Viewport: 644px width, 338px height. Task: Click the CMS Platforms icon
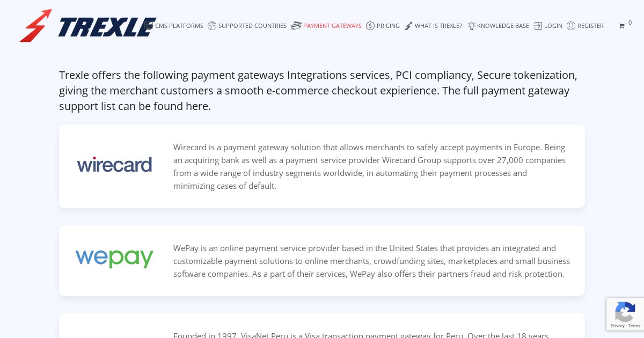pyautogui.click(x=149, y=25)
